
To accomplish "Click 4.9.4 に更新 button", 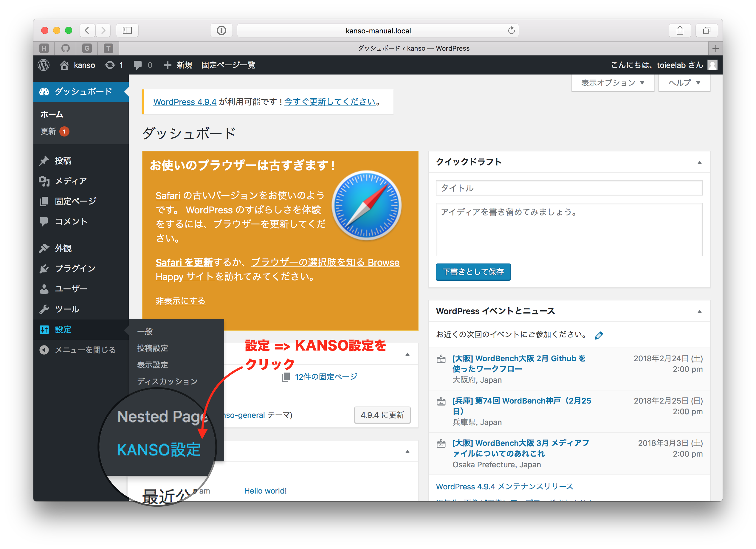I will 382,415.
